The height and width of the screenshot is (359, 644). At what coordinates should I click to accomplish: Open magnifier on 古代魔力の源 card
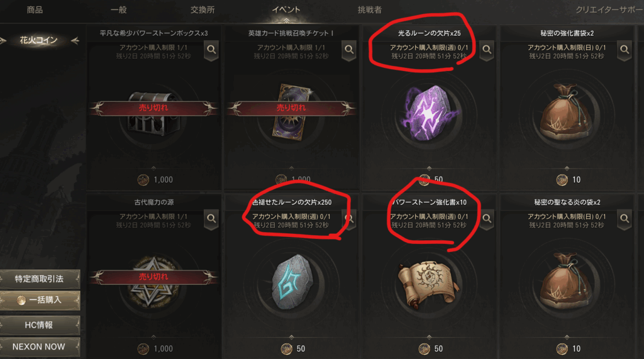(211, 219)
